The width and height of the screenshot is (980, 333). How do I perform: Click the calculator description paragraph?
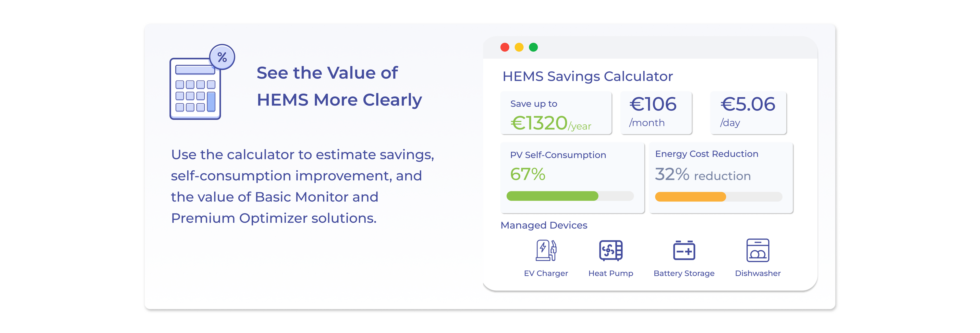(x=302, y=186)
